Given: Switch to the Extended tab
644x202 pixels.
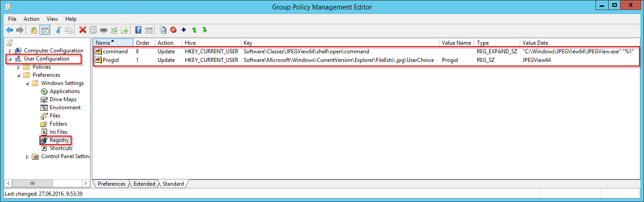Looking at the screenshot, I should pyautogui.click(x=144, y=184).
